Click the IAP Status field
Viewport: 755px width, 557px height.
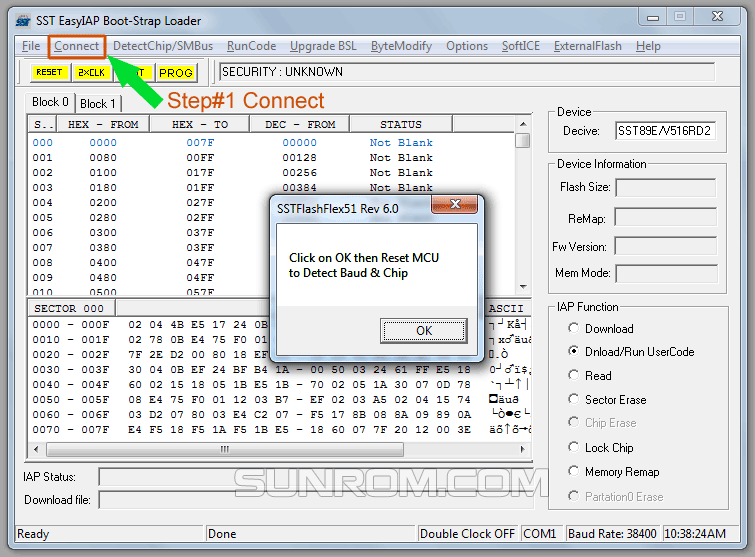pos(316,477)
